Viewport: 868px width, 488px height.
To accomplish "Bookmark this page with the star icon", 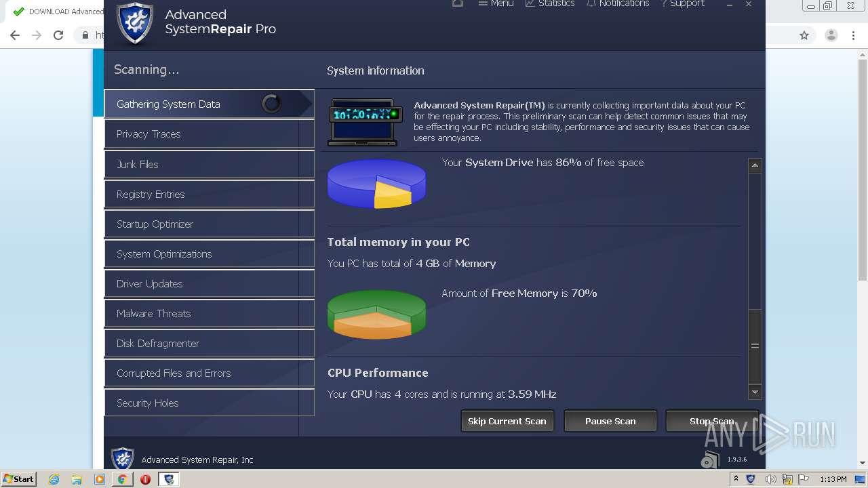I will 804,35.
